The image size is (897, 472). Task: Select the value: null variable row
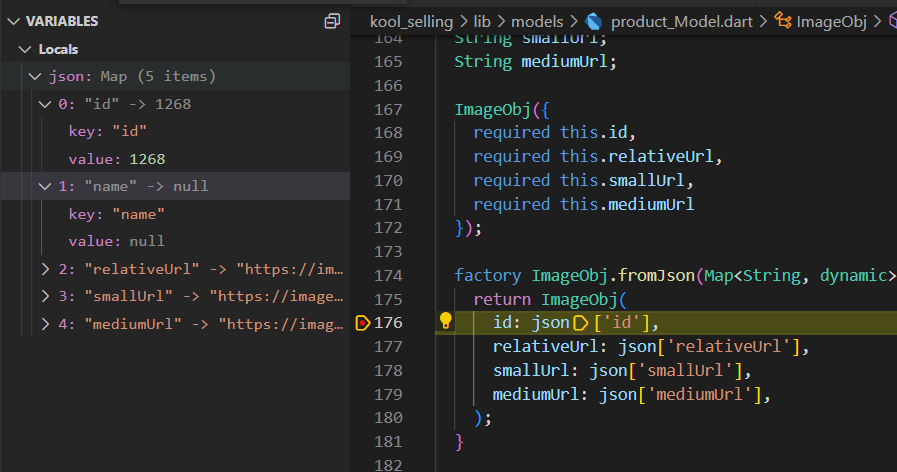point(175,241)
